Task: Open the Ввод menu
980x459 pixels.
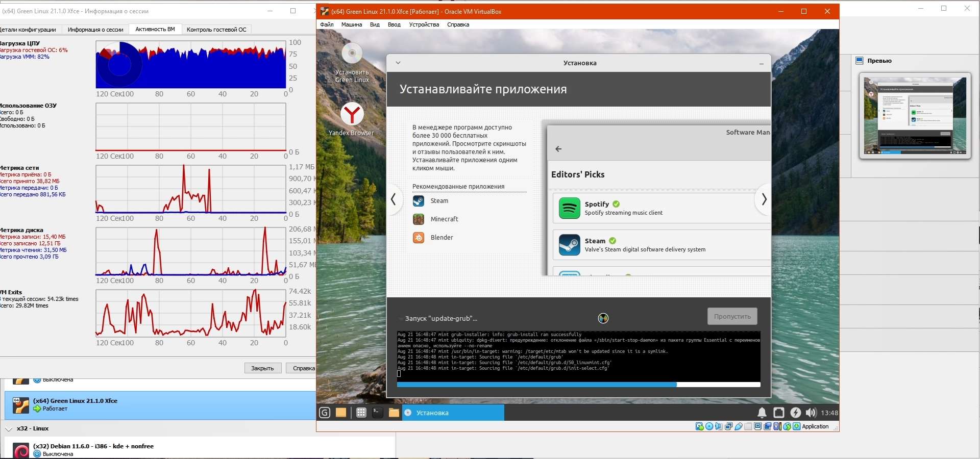Action: coord(394,24)
